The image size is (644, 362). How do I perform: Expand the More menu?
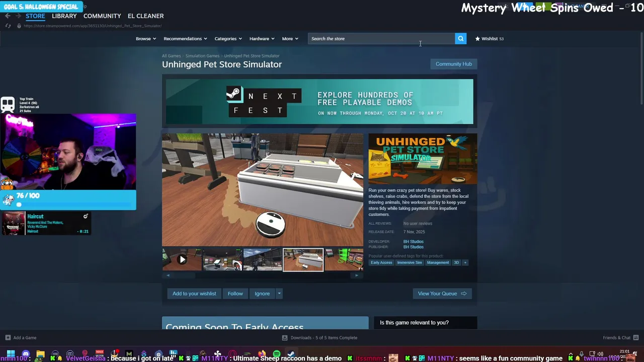pyautogui.click(x=290, y=39)
